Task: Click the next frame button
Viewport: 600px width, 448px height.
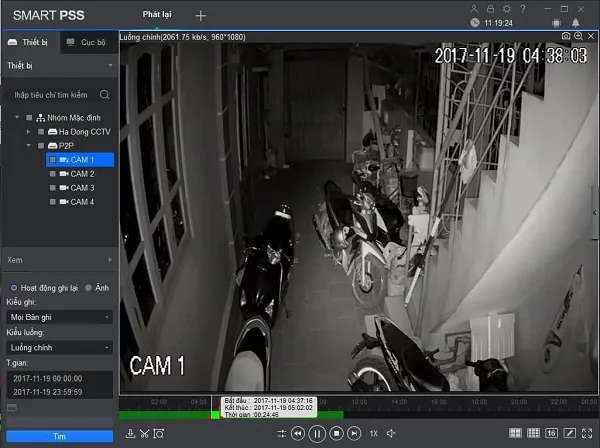Action: tap(354, 433)
